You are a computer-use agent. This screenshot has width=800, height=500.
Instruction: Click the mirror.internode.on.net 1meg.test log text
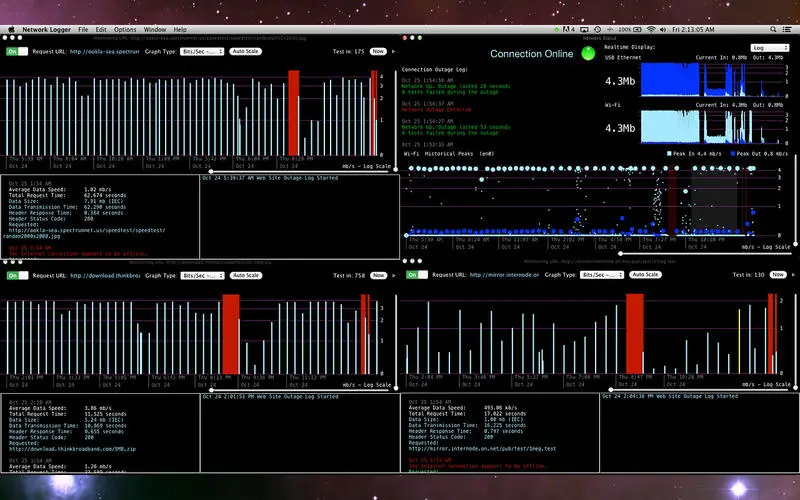click(x=482, y=448)
